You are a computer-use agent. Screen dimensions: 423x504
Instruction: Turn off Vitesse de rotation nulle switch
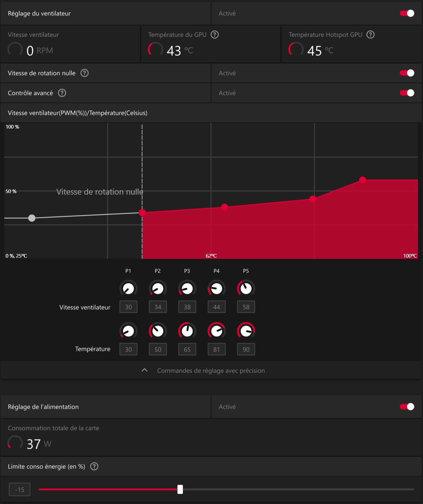407,73
